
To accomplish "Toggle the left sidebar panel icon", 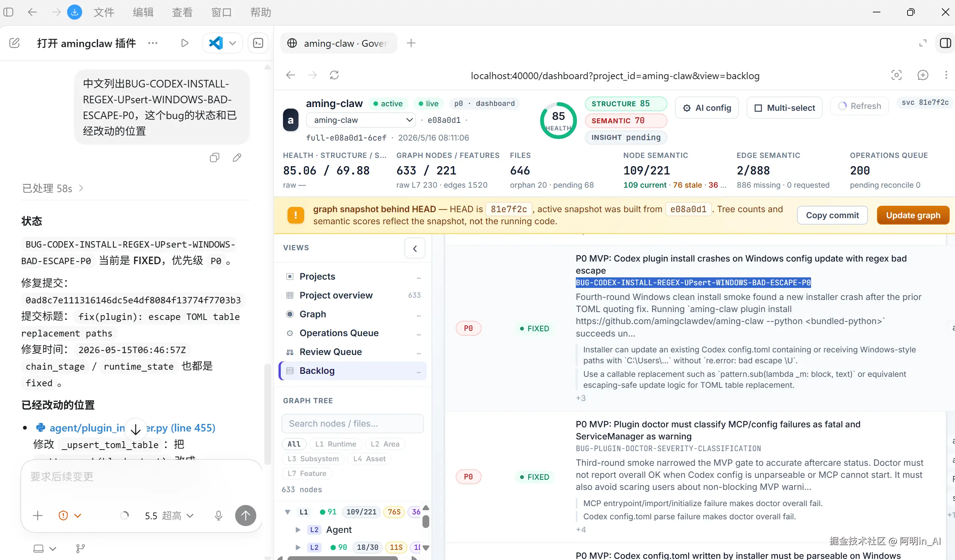I will point(8,12).
